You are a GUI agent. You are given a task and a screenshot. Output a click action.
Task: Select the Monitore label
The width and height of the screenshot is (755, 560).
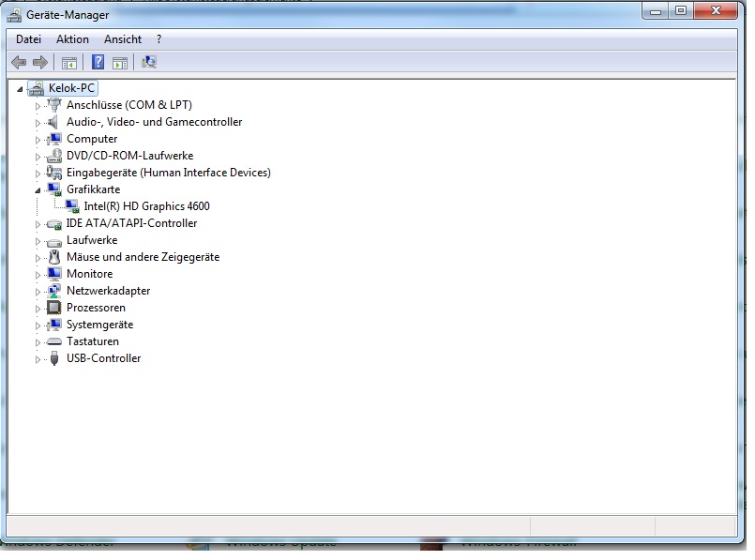[89, 274]
